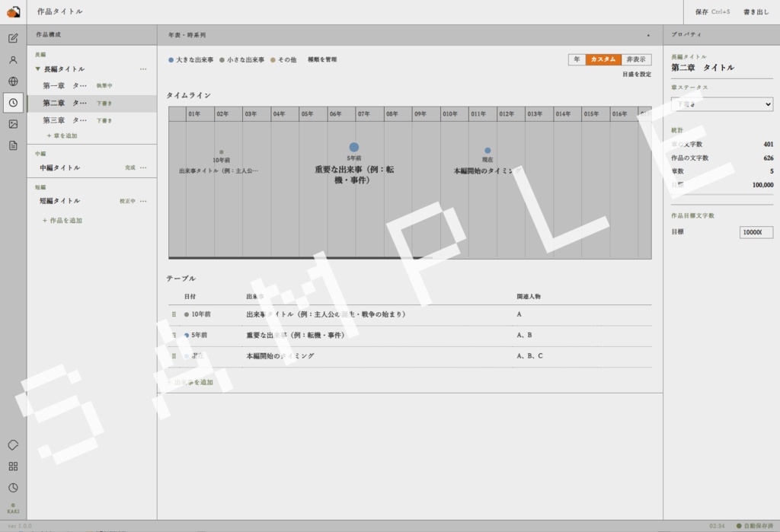Screen dimensions: 780x532
Task: Click the 01年 timeline column header
Action: 200,114
